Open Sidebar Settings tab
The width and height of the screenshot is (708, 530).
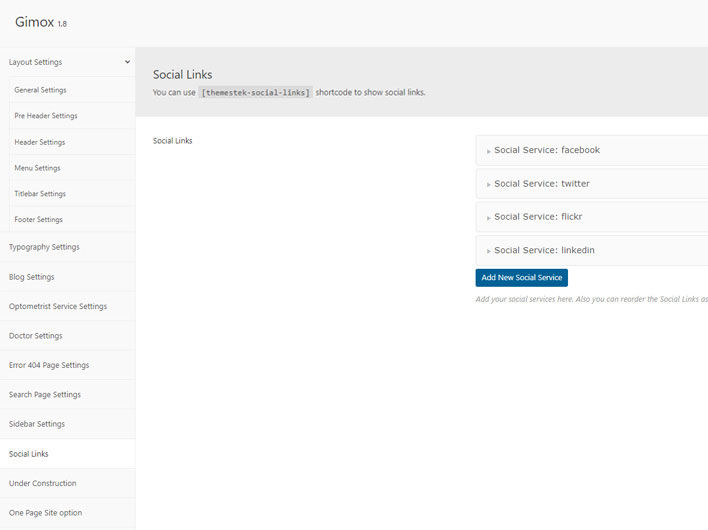point(37,424)
